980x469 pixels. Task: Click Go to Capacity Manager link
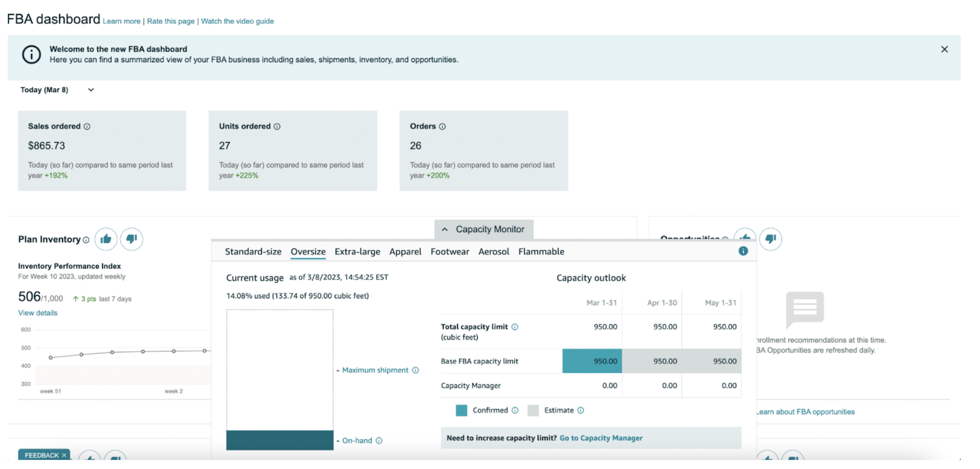[x=601, y=437]
